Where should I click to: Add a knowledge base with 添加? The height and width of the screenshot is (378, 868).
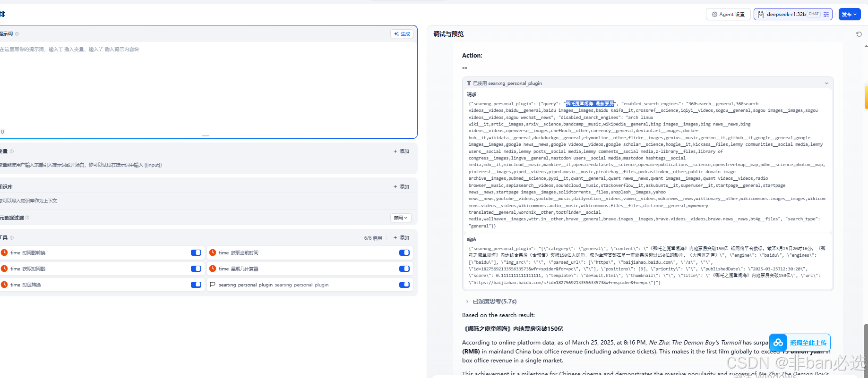[401, 187]
